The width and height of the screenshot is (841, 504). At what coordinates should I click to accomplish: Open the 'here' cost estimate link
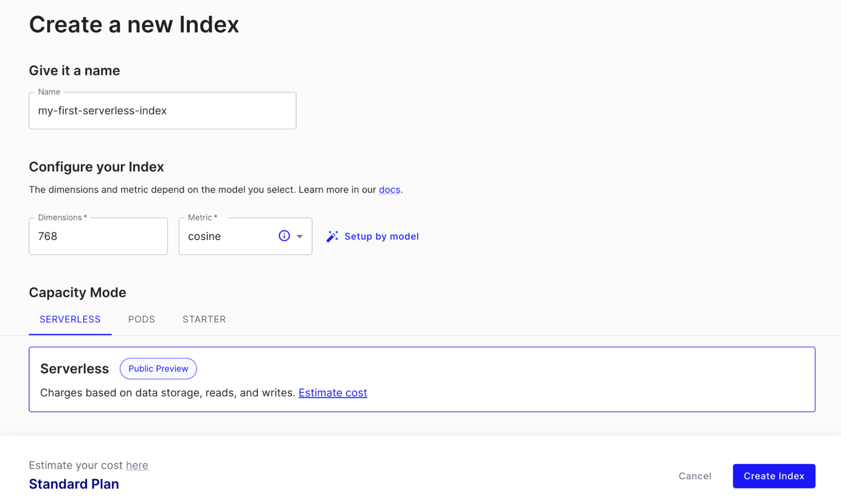click(x=137, y=465)
